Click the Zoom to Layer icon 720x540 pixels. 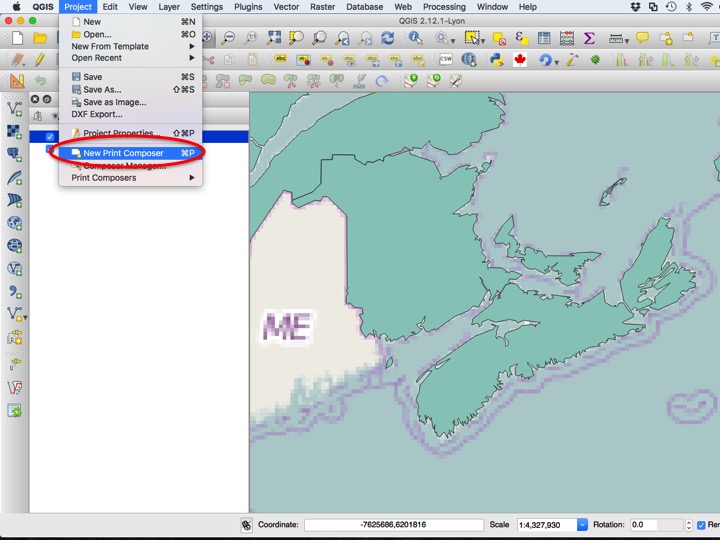(x=319, y=38)
